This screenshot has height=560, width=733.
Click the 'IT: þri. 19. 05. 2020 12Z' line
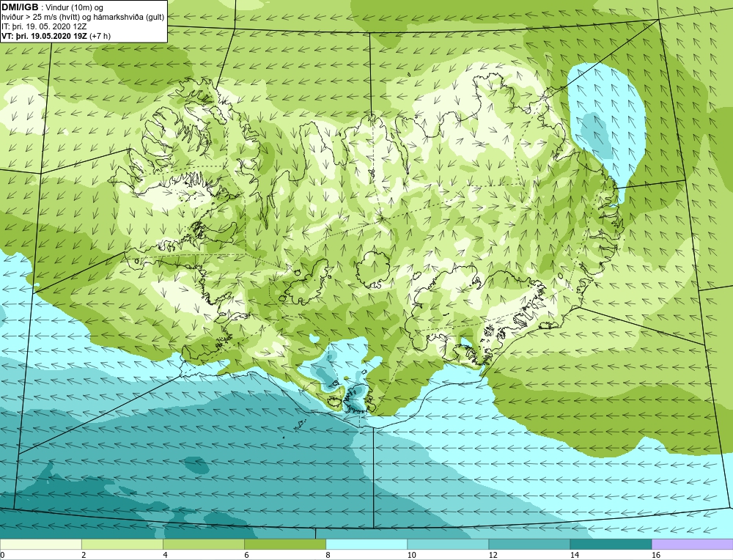pos(44,26)
